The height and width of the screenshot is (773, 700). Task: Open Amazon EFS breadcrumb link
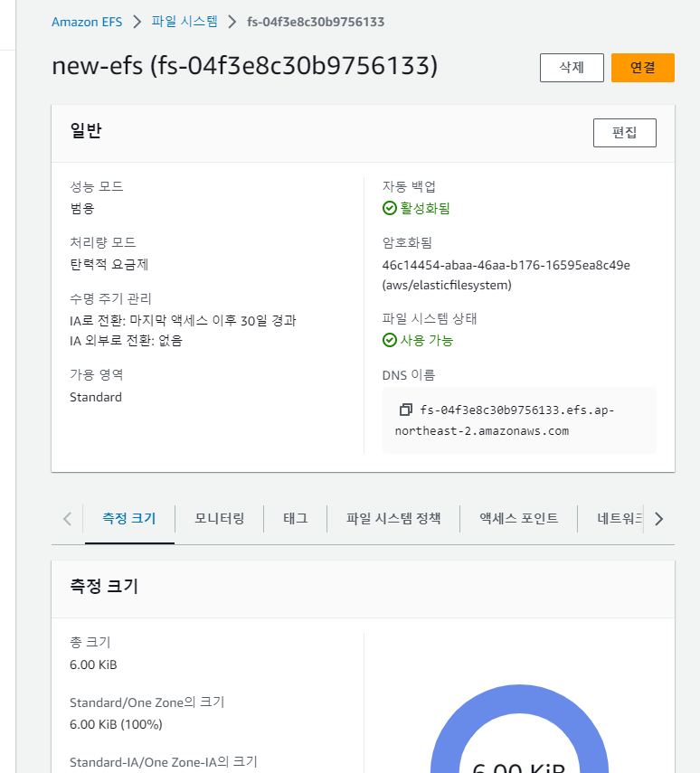pos(87,23)
